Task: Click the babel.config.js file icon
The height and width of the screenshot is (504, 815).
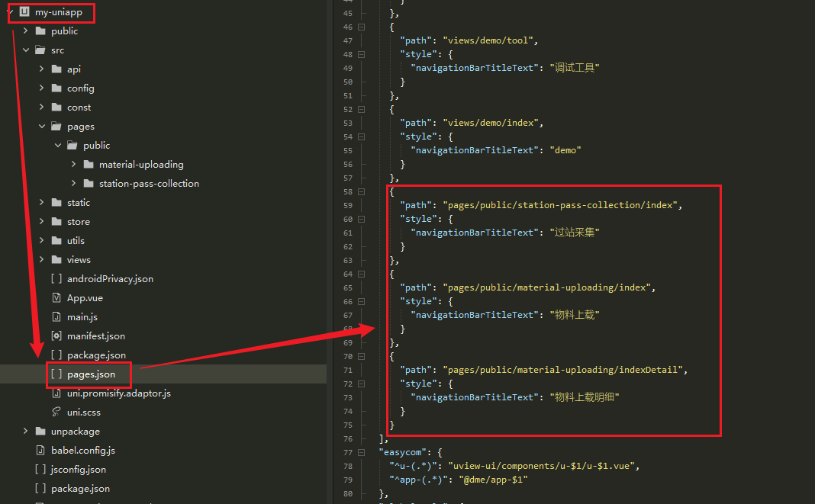Action: click(40, 451)
